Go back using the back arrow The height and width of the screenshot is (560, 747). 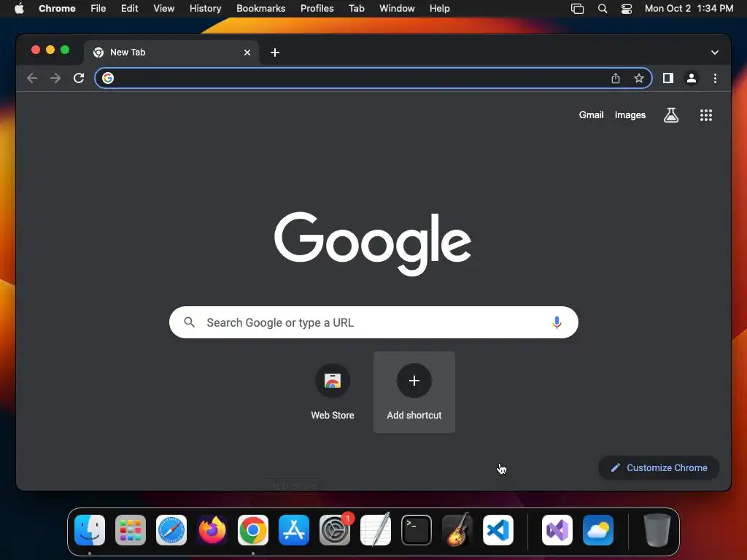tap(32, 78)
